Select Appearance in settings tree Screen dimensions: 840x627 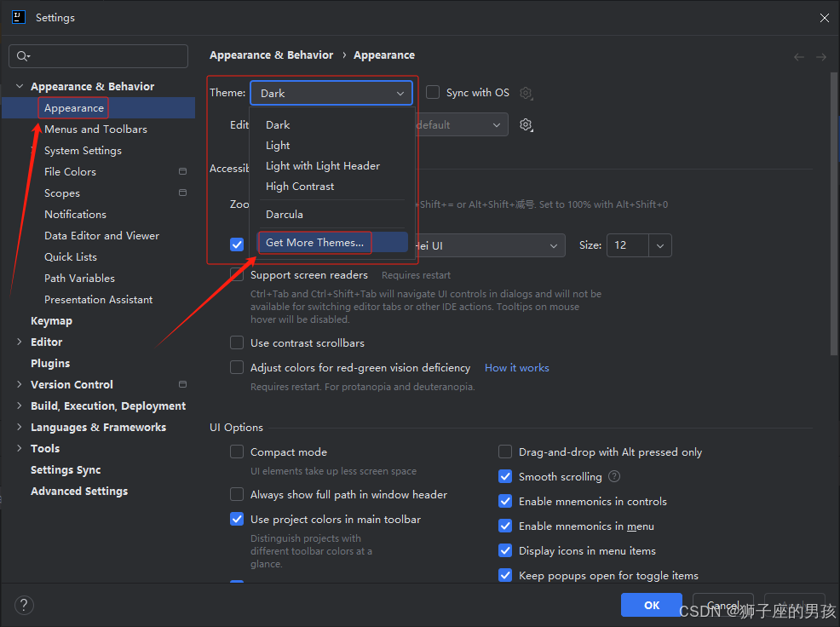pyautogui.click(x=99, y=107)
